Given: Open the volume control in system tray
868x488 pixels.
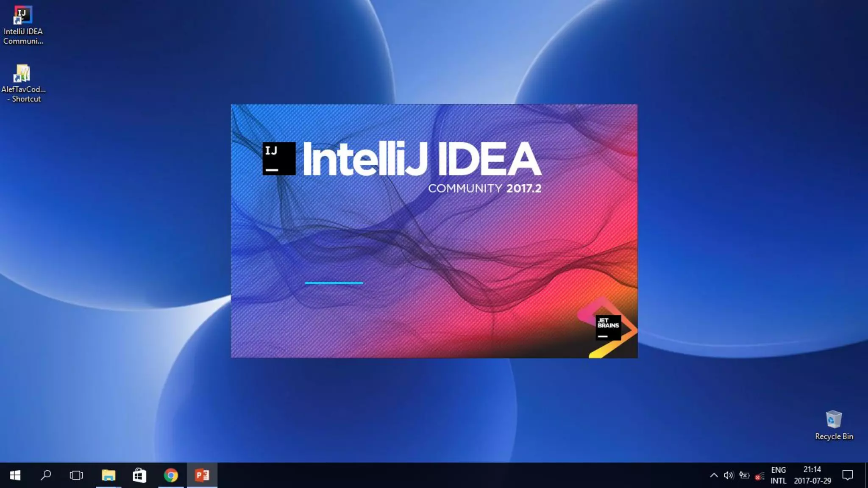Looking at the screenshot, I should (729, 475).
